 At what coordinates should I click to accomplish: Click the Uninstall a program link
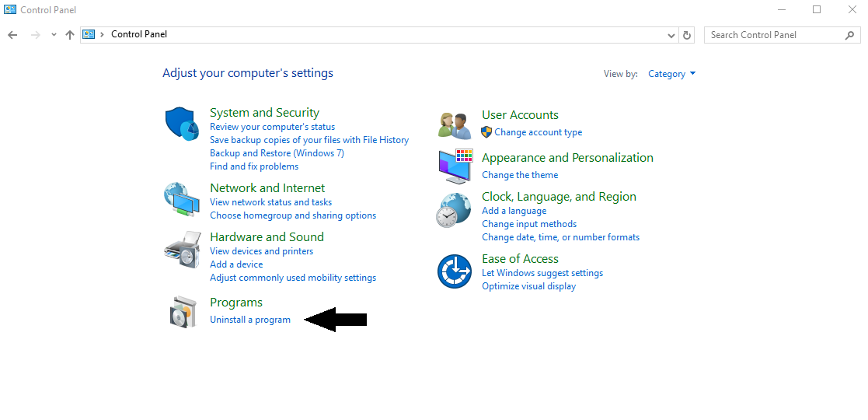tap(250, 320)
